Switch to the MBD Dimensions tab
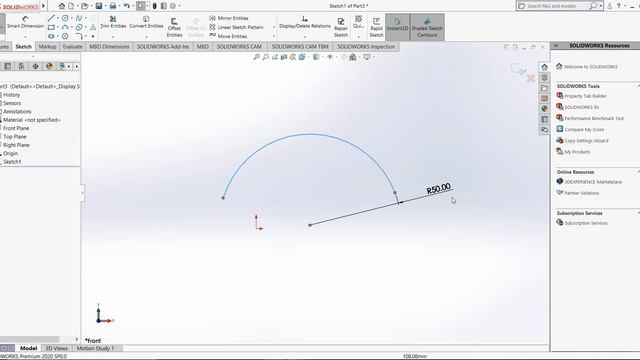 point(109,47)
